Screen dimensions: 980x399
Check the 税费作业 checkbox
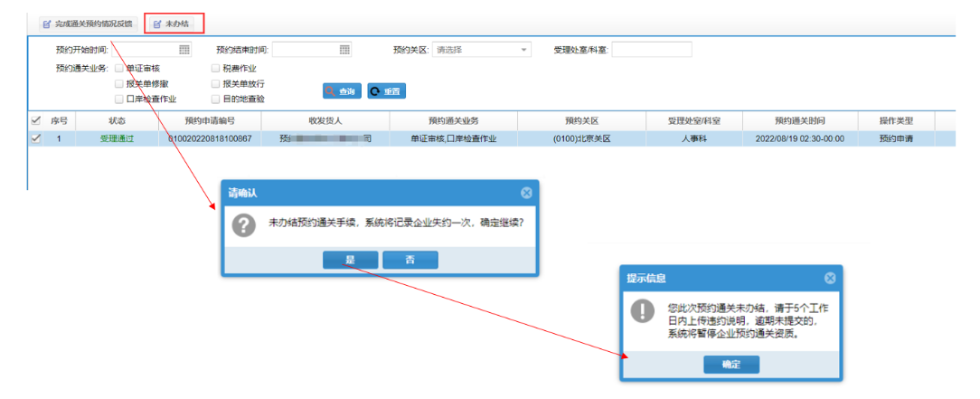click(216, 68)
